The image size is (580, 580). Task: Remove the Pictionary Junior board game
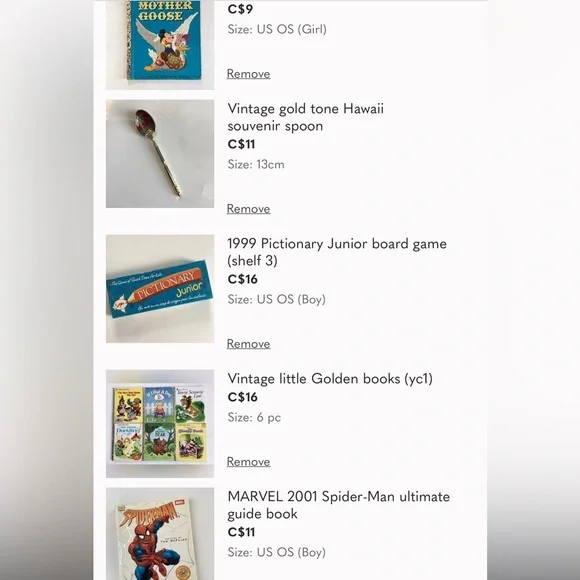[x=248, y=344]
